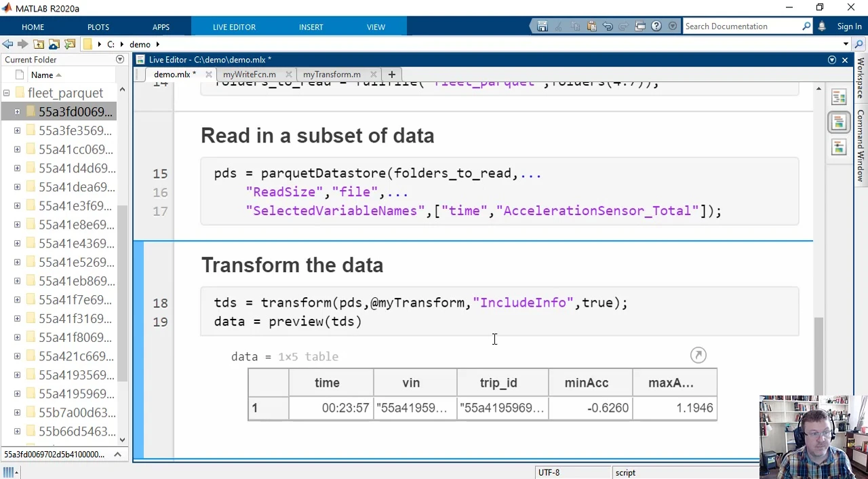Collapse the fleet_parquet folder tree
Viewport: 868px width, 479px height.
point(6,93)
